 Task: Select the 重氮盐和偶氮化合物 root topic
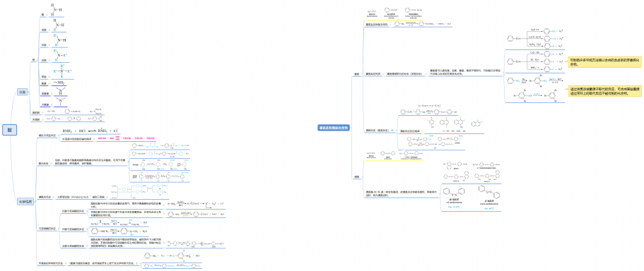tap(334, 128)
